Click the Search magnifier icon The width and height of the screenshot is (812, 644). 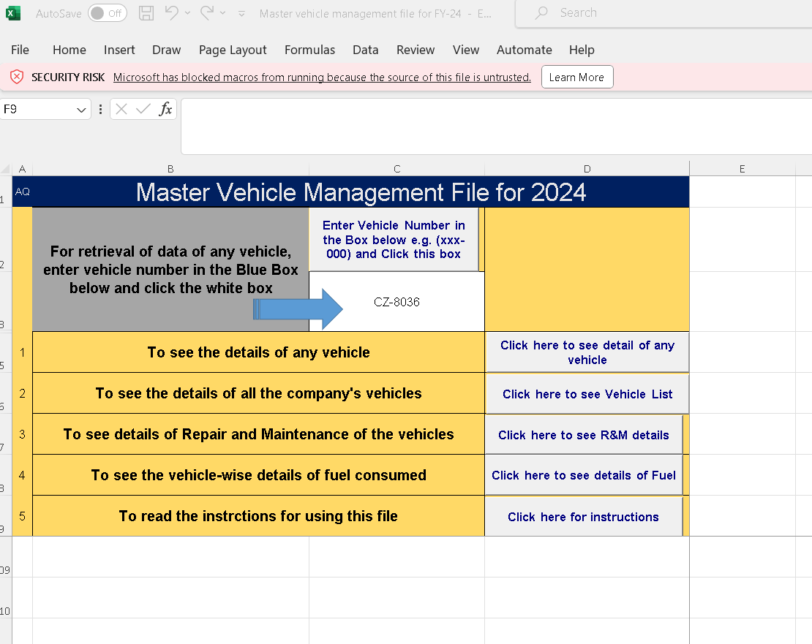point(541,13)
